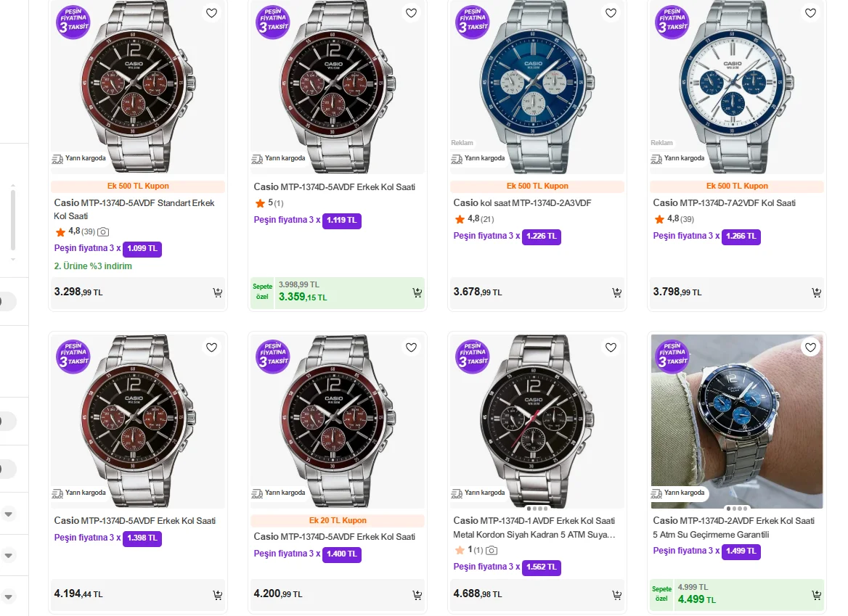Click heart icon on 4.200,99 TL watch

coord(411,348)
